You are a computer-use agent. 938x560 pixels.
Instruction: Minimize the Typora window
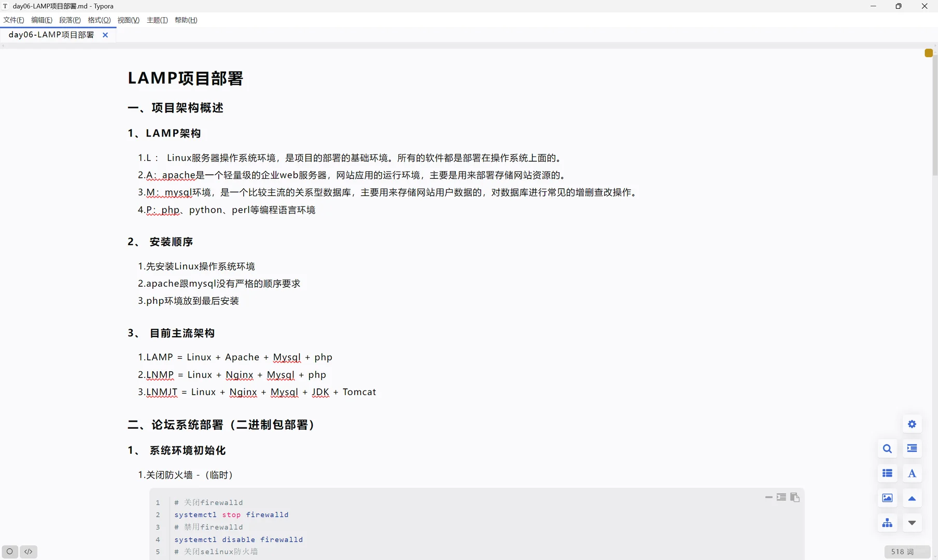(x=873, y=6)
